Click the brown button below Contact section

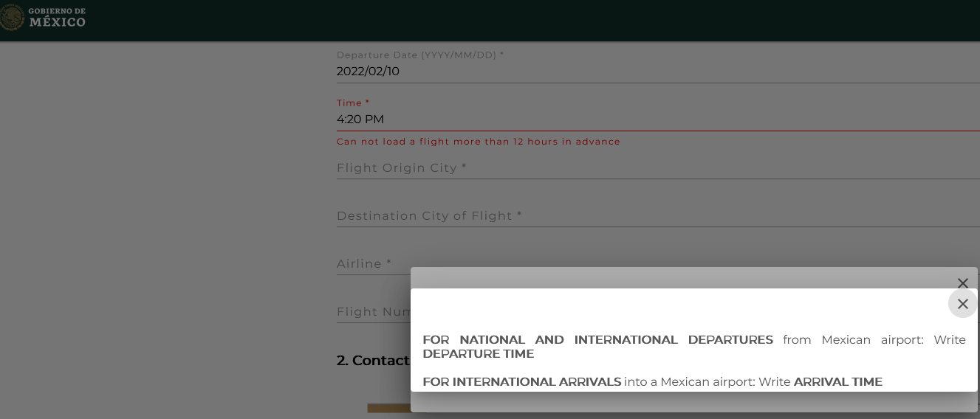tap(389, 408)
